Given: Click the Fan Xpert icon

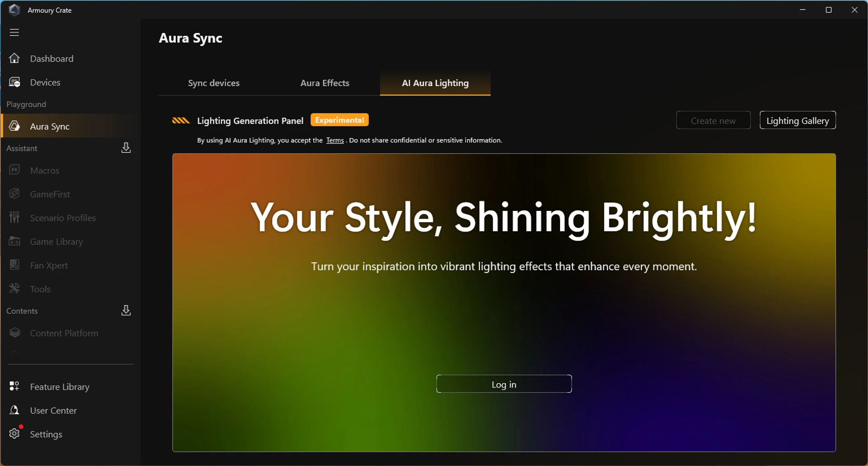Looking at the screenshot, I should pos(14,265).
